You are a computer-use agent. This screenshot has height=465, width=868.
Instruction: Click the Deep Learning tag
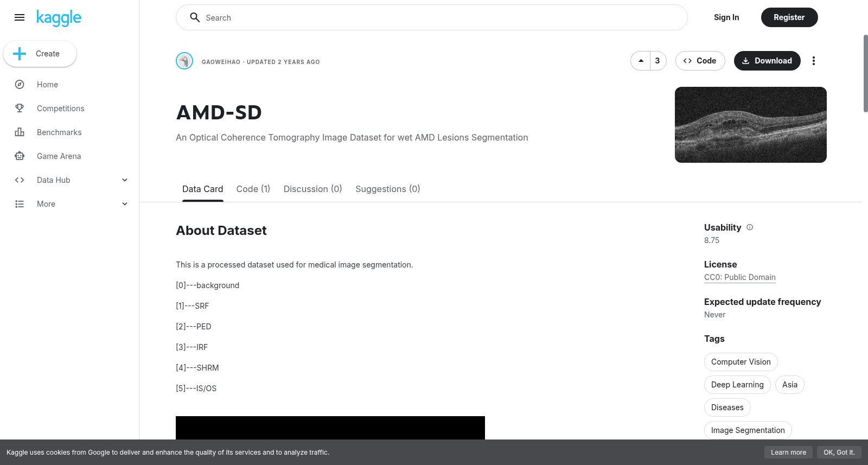click(x=737, y=385)
